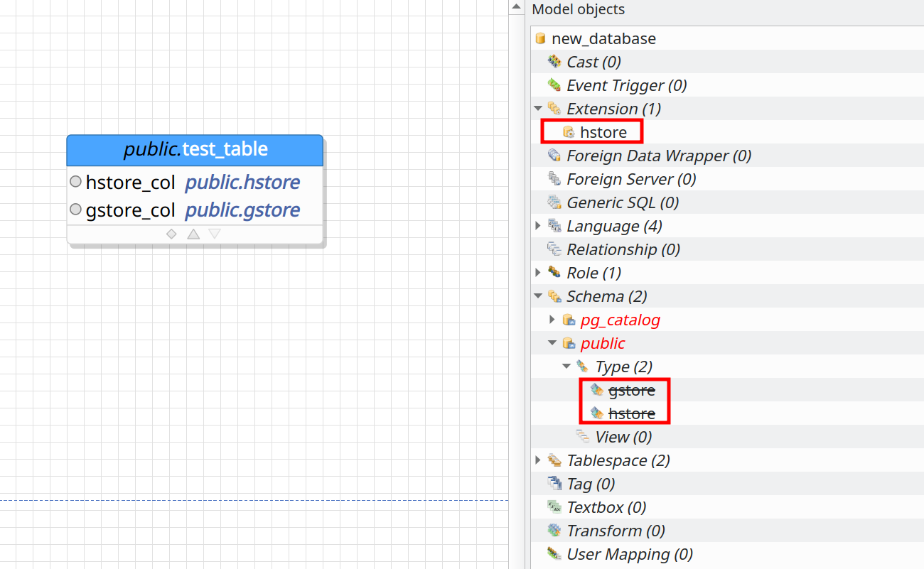Expand the Language (4) tree item
This screenshot has width=924, height=569.
538,225
